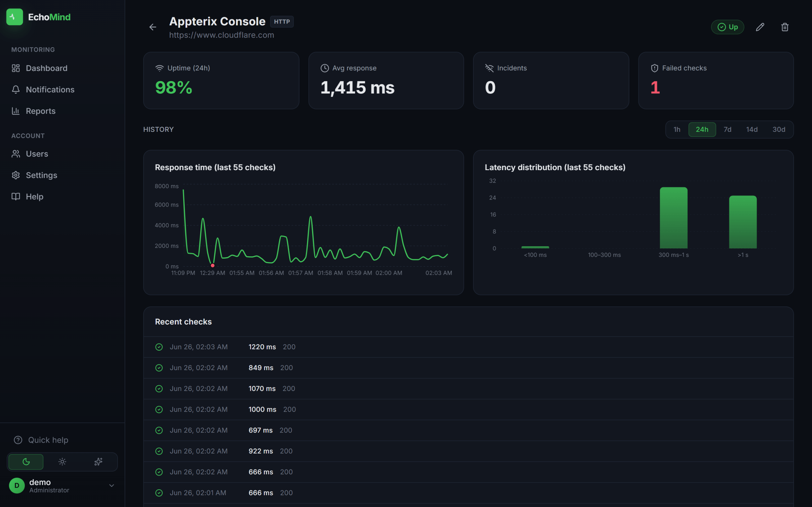Choose the 1h history range

click(677, 129)
